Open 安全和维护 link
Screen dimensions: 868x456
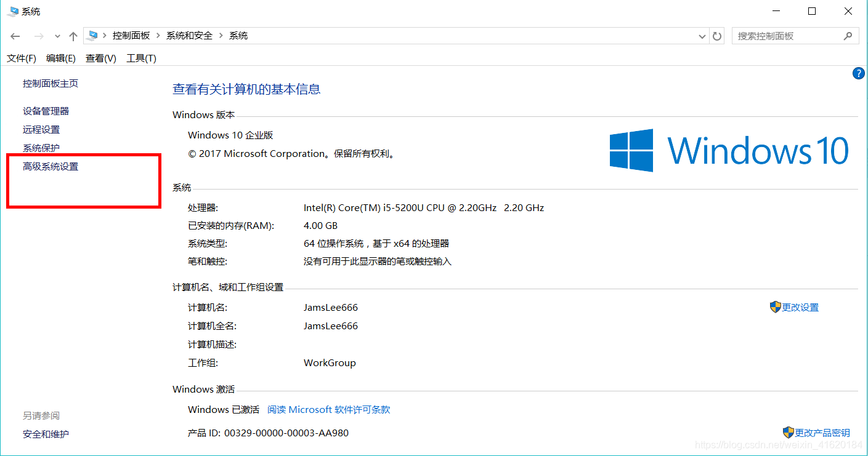pyautogui.click(x=46, y=434)
